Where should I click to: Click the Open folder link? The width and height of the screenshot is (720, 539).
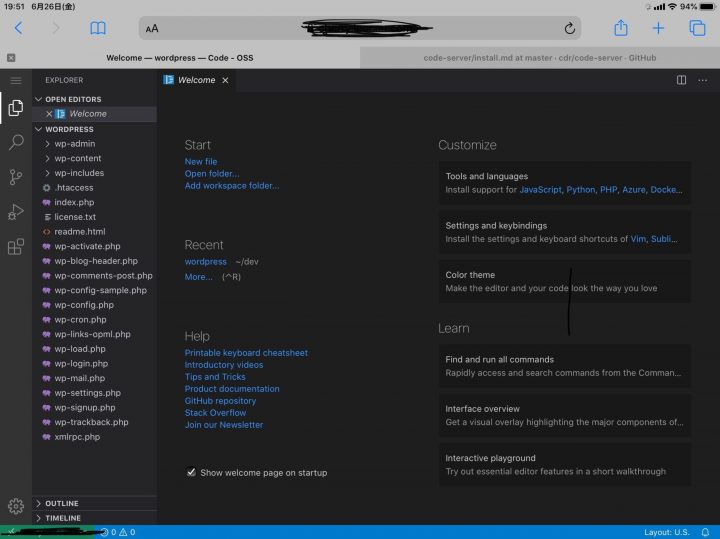[212, 174]
